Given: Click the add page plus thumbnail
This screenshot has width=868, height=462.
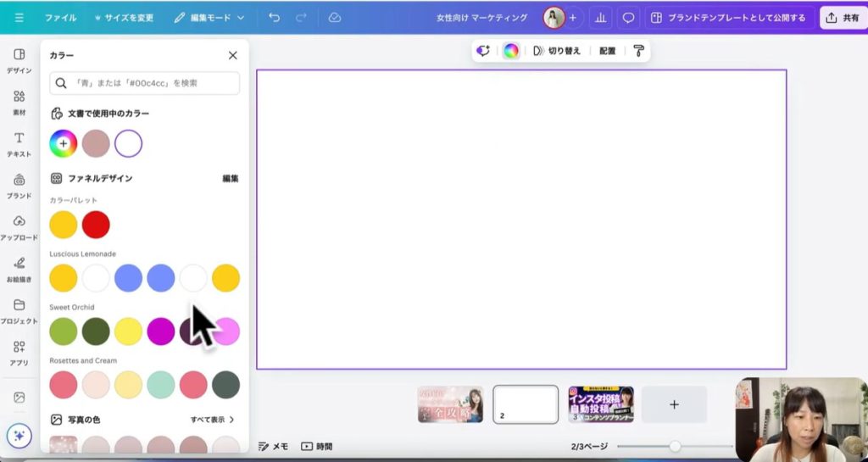Looking at the screenshot, I should point(674,404).
